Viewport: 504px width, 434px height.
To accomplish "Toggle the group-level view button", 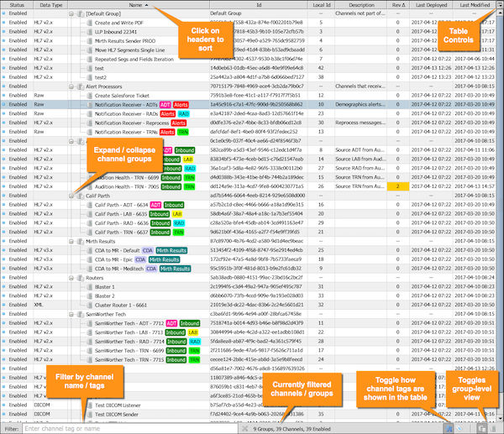I will 482,428.
